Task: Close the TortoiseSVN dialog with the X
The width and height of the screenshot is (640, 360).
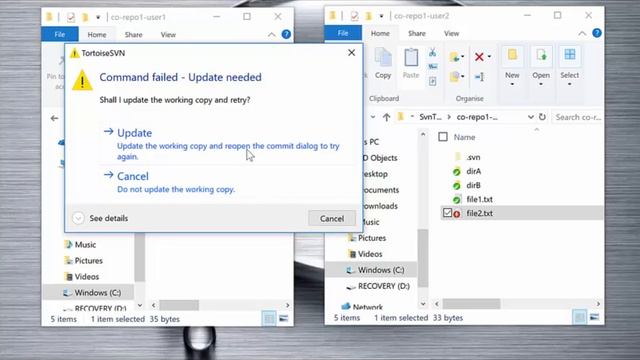Action: coord(351,53)
